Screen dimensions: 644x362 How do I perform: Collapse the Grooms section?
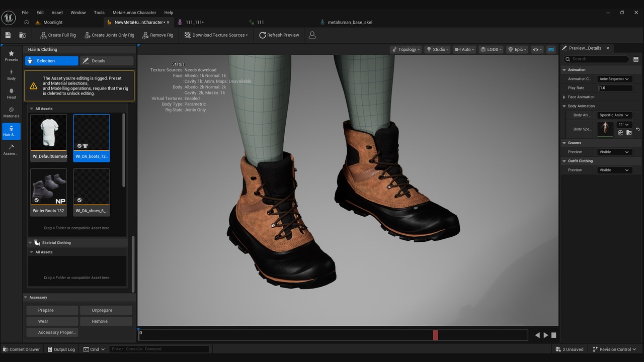click(x=564, y=143)
